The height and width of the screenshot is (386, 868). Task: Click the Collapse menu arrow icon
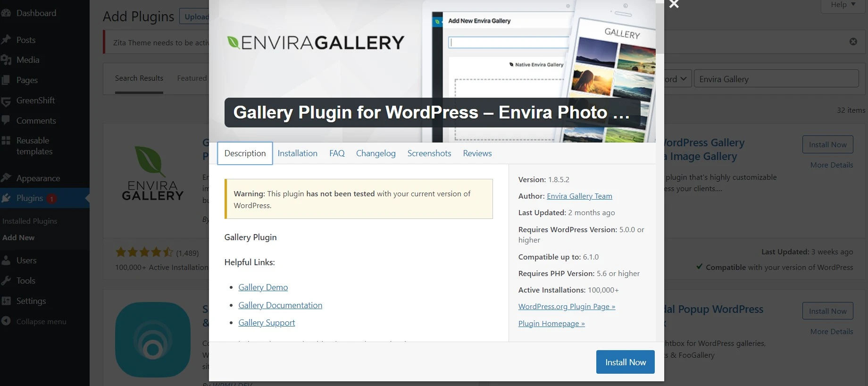pos(6,321)
